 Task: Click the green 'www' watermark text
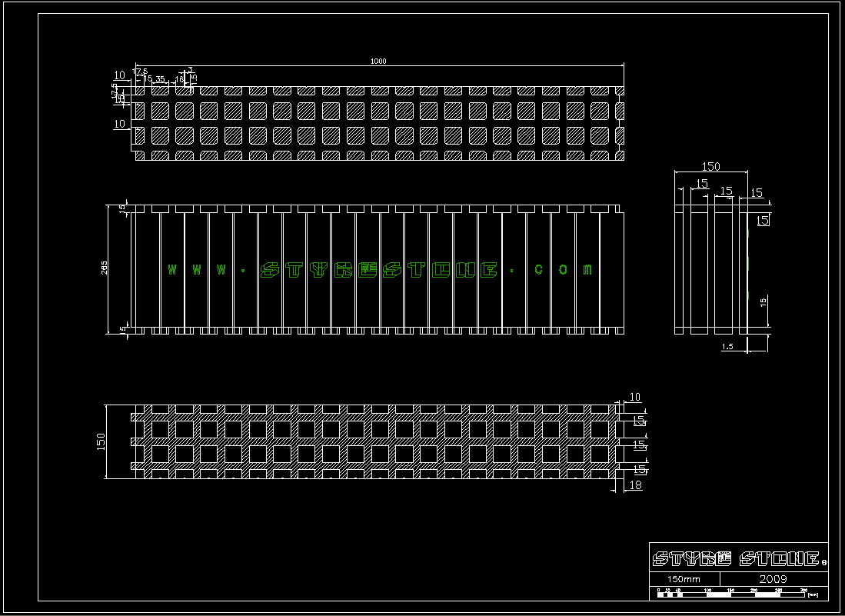coord(198,269)
